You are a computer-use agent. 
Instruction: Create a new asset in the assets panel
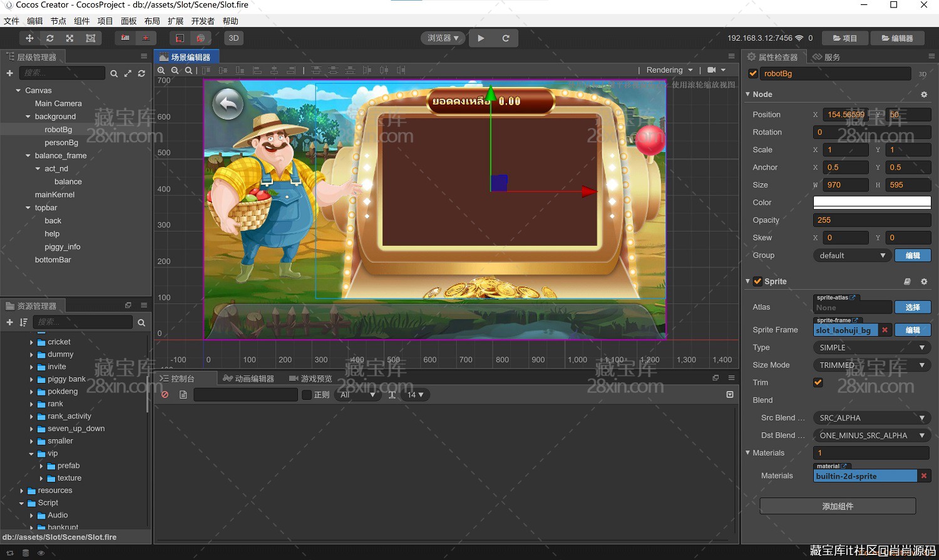coord(9,322)
